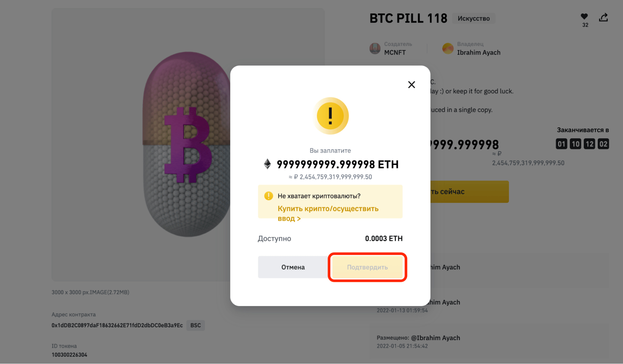623x364 pixels.
Task: Select the BSC network badge
Action: pos(195,325)
